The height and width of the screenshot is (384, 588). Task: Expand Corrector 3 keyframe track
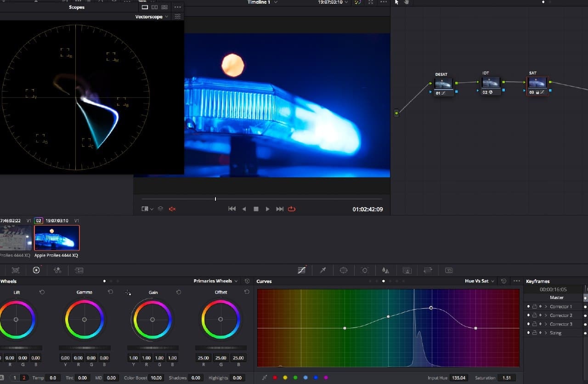pos(546,324)
